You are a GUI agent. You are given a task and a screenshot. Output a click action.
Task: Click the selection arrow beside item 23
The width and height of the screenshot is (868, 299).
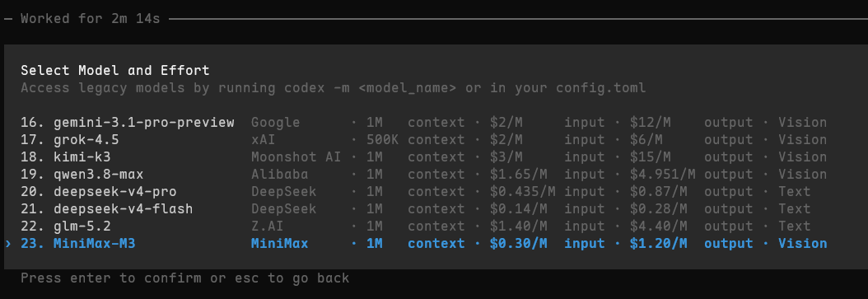coord(7,244)
